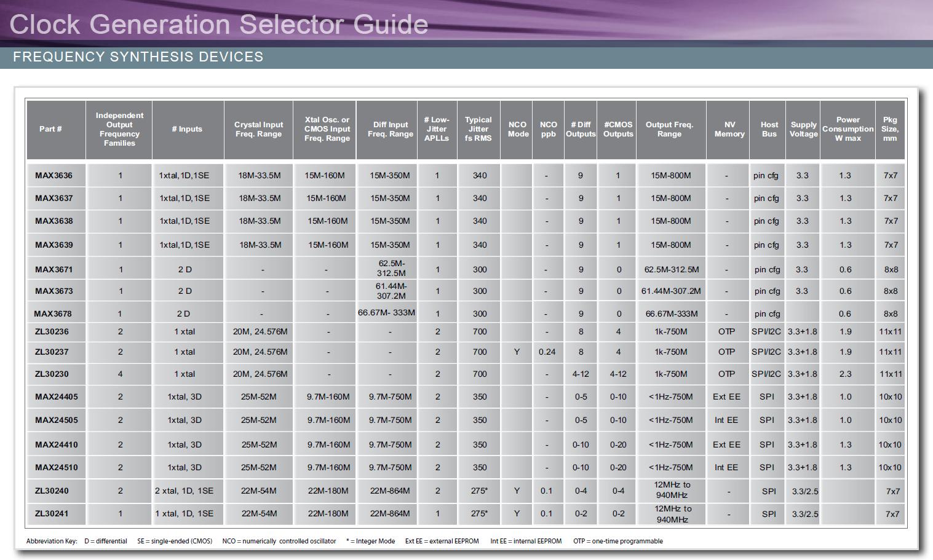Click 'D = differential' in abbreviation key

pos(106,541)
